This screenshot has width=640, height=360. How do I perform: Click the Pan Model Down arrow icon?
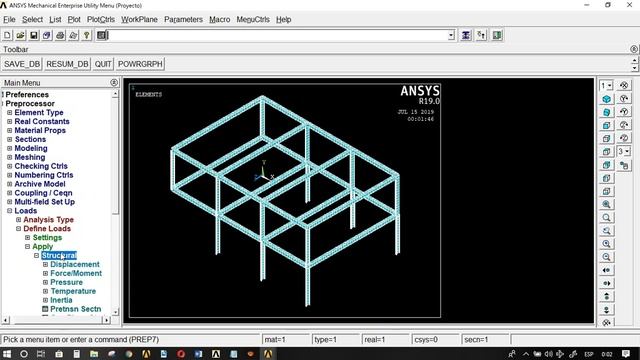click(x=607, y=310)
